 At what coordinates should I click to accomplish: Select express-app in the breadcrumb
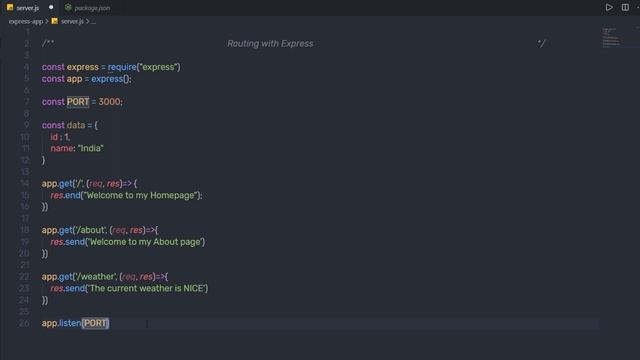[x=26, y=21]
